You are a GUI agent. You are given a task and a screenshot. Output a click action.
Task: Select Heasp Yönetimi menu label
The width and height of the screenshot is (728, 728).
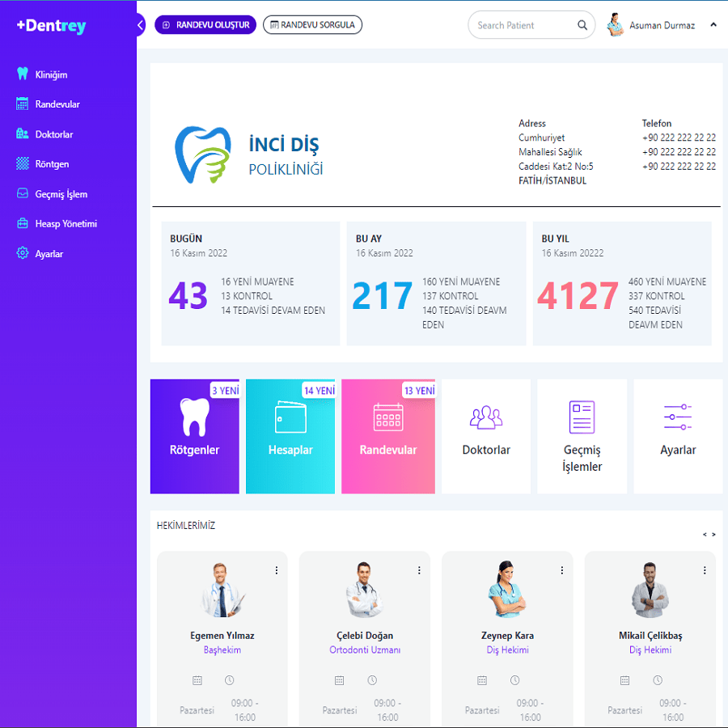point(66,224)
